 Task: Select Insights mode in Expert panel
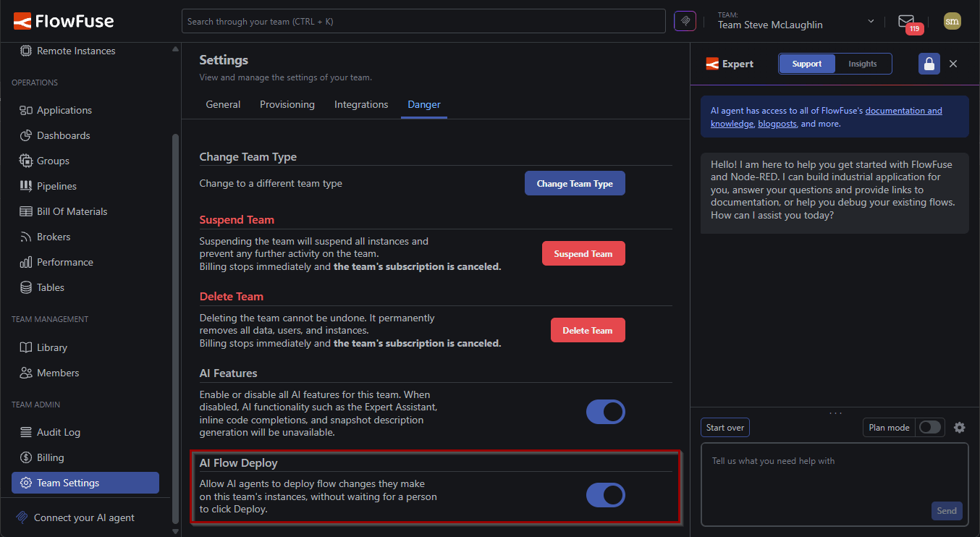[863, 64]
